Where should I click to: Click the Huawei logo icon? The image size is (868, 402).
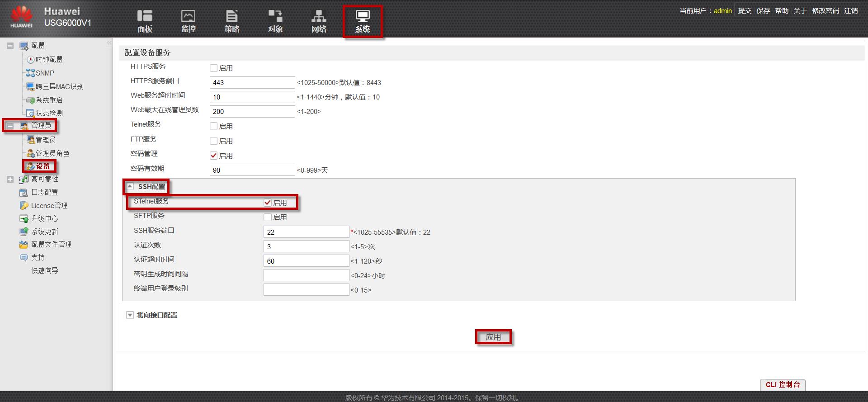(x=21, y=17)
